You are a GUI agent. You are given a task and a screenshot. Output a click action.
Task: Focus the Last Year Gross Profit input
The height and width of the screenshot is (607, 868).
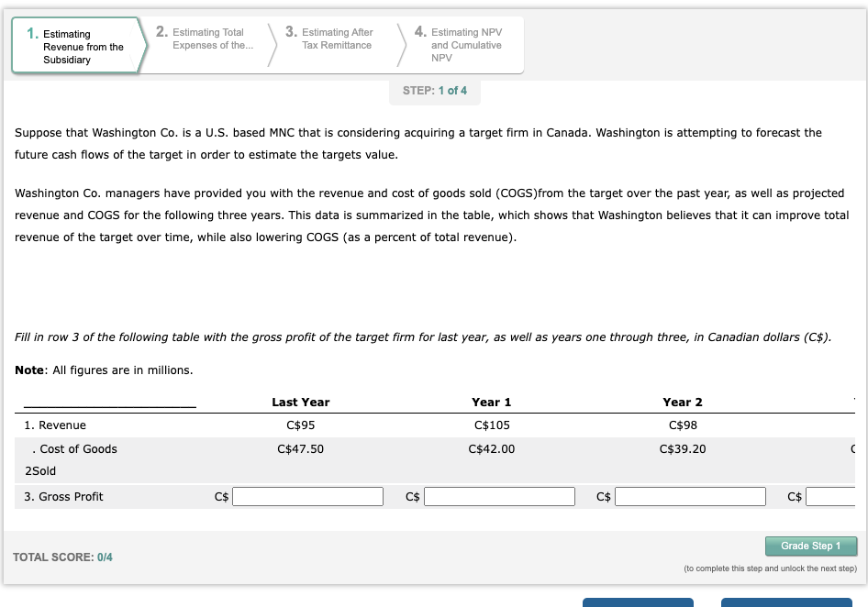(x=307, y=496)
